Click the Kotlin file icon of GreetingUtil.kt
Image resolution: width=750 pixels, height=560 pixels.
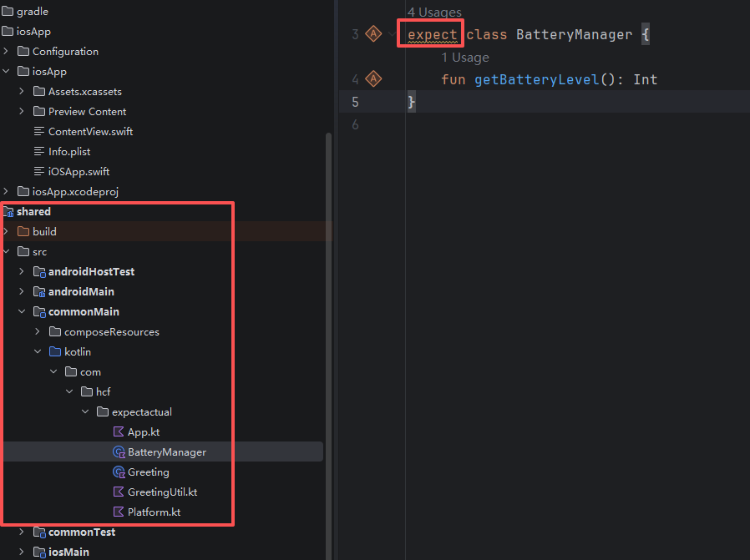click(x=118, y=492)
